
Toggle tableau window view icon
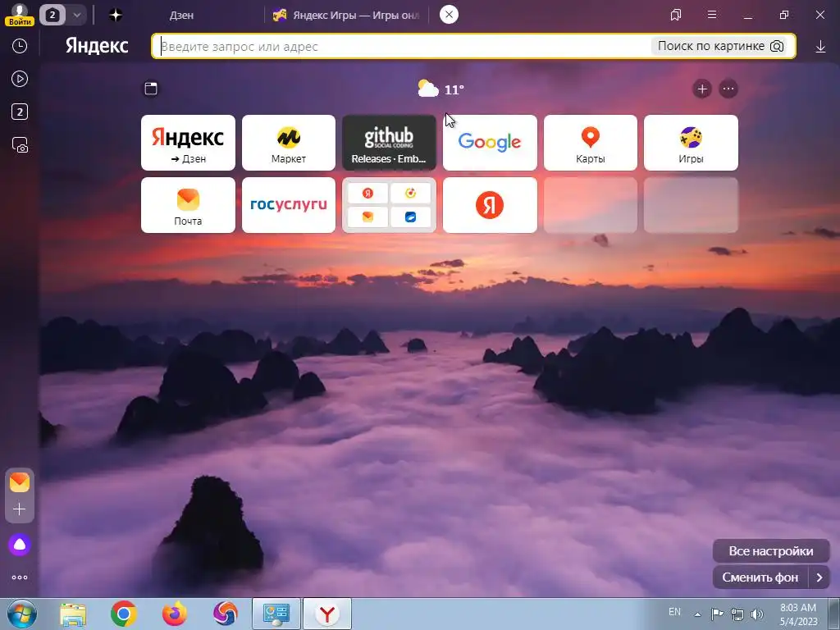pyautogui.click(x=151, y=89)
